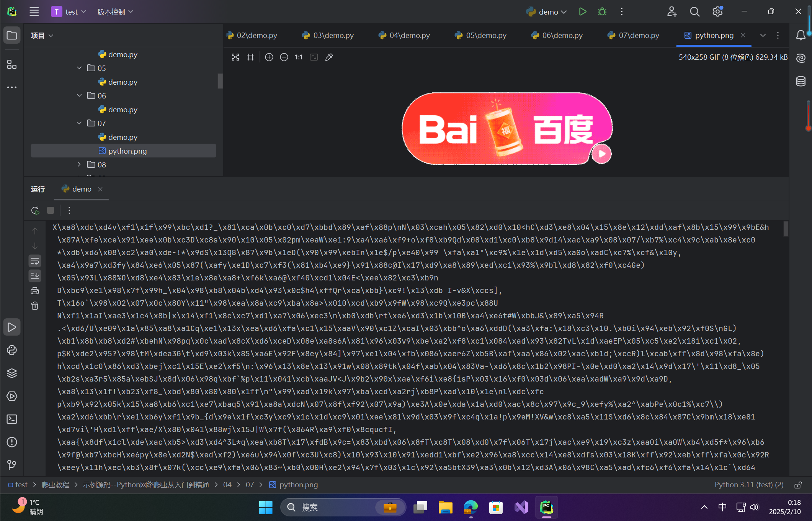Open the Python Console tool window
This screenshot has width=812, height=521.
point(12,350)
